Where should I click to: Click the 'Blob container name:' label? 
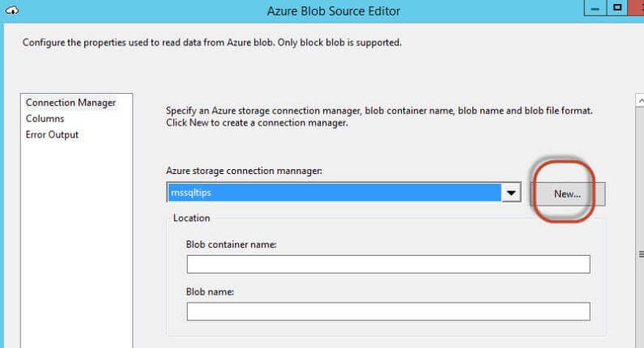232,245
